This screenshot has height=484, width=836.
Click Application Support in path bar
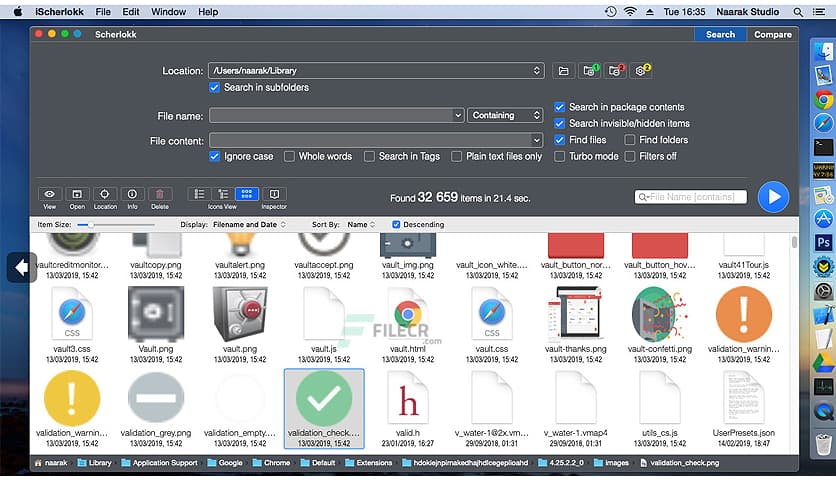(x=159, y=463)
